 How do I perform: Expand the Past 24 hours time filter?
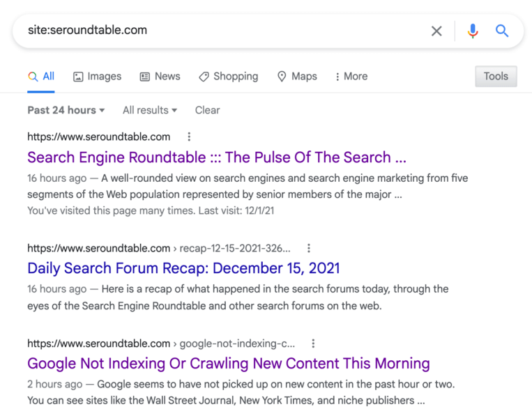pos(66,110)
